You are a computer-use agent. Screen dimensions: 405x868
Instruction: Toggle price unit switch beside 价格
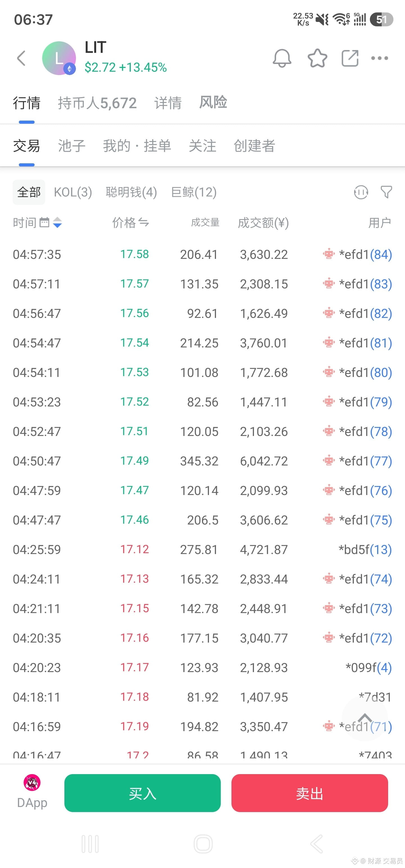[144, 222]
